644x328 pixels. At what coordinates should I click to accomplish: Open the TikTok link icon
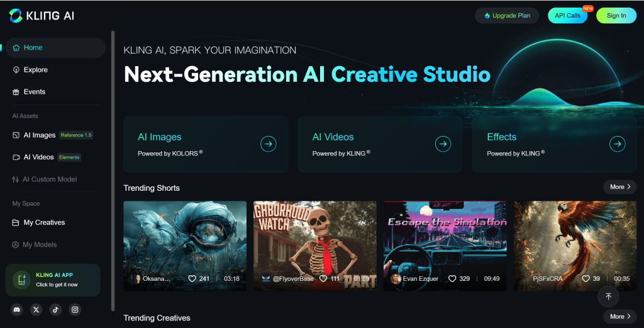55,310
